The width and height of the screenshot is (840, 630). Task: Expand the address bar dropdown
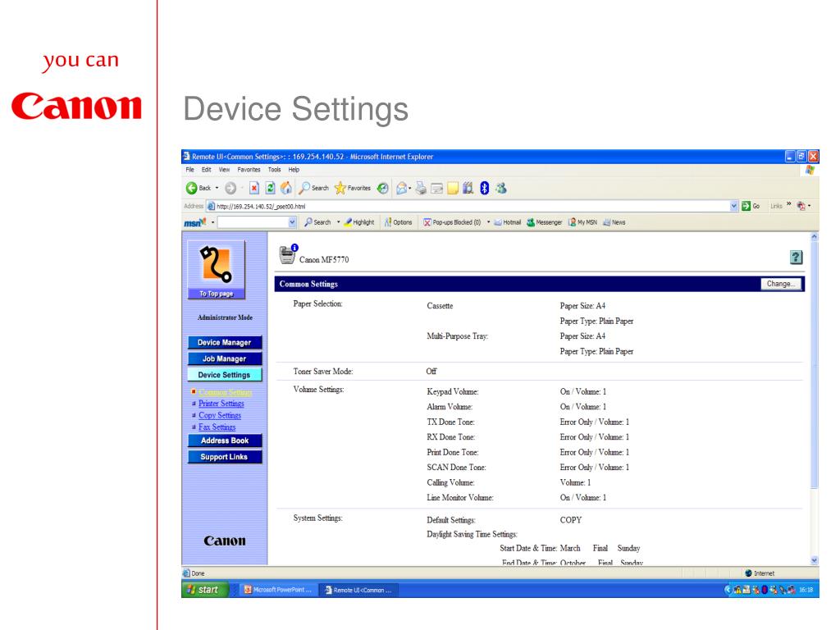[734, 206]
